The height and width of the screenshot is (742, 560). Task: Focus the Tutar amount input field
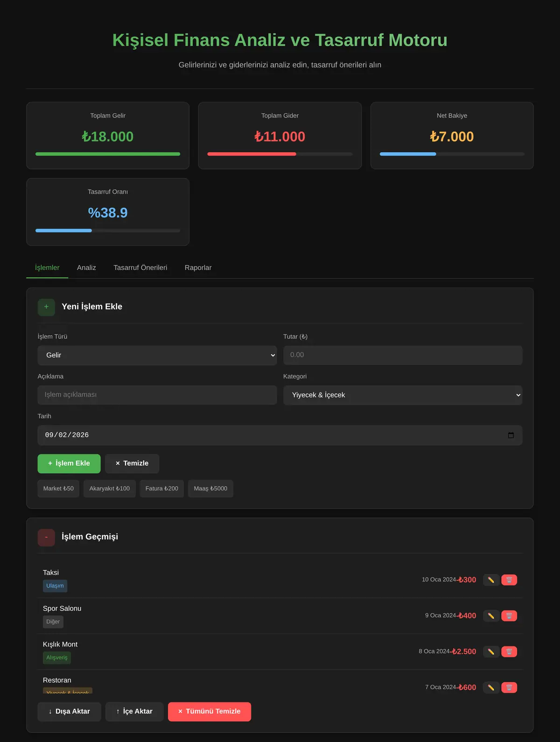click(403, 355)
